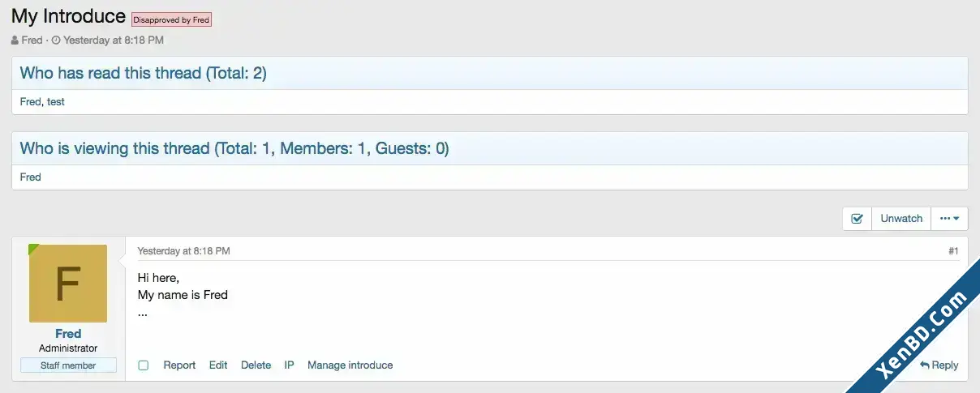Viewport: 980px width, 393px height.
Task: View poster IP link
Action: 289,365
